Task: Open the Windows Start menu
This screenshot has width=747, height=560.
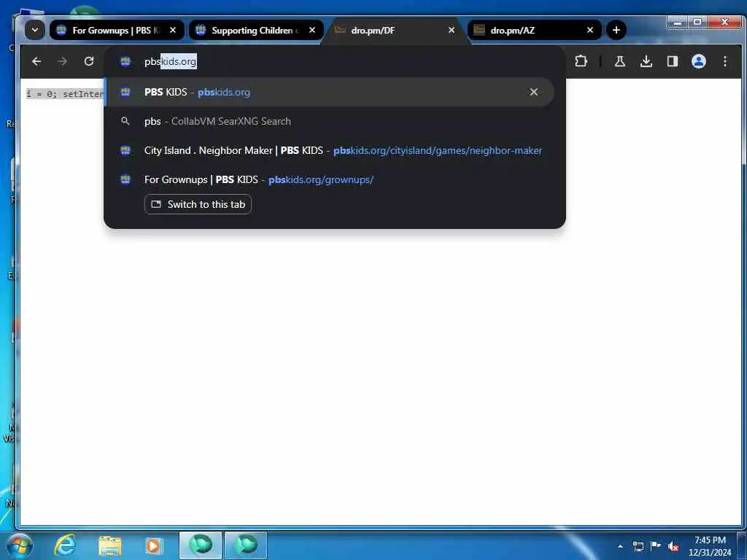Action: coord(19,545)
